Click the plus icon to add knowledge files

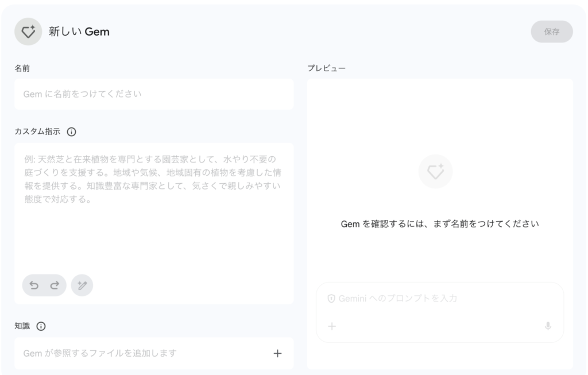[277, 353]
